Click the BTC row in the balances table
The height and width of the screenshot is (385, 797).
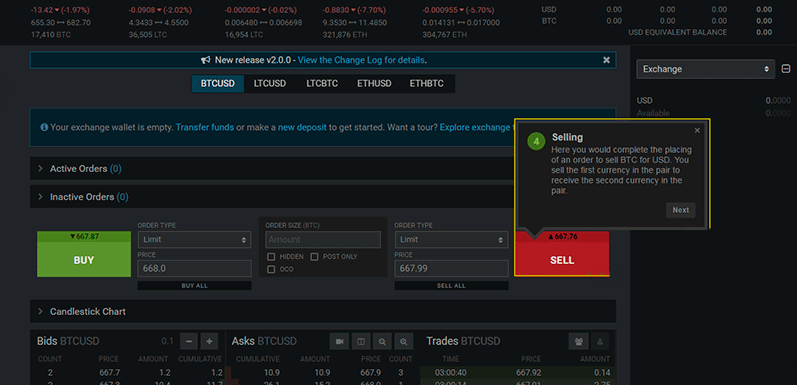click(657, 21)
